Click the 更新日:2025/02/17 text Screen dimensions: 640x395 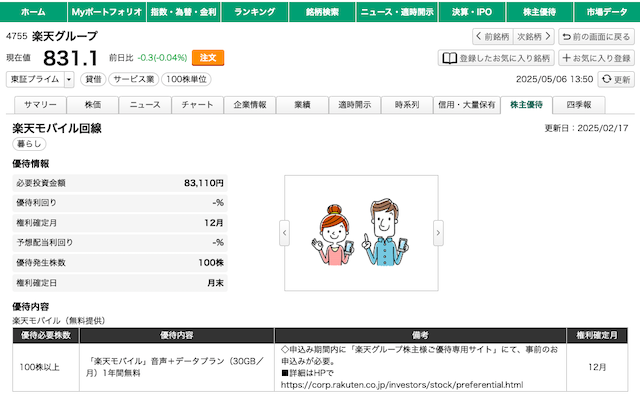click(587, 128)
